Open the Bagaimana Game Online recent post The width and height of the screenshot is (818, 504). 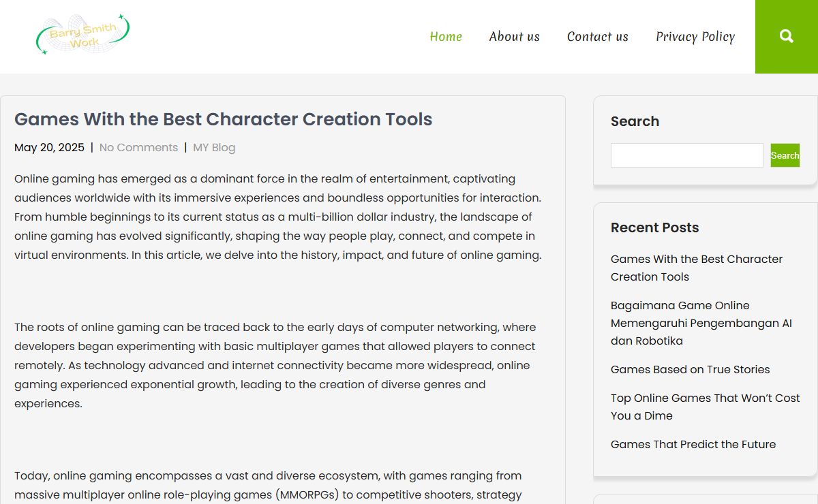[701, 323]
